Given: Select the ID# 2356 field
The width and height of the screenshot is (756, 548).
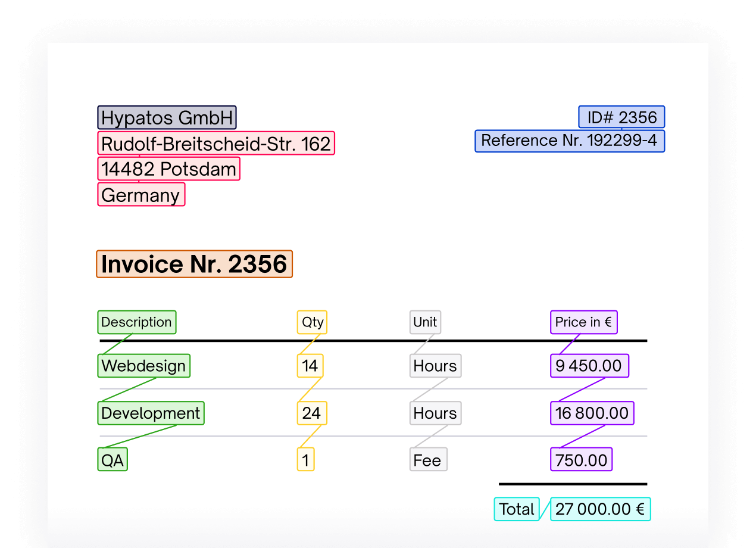Looking at the screenshot, I should coord(621,117).
